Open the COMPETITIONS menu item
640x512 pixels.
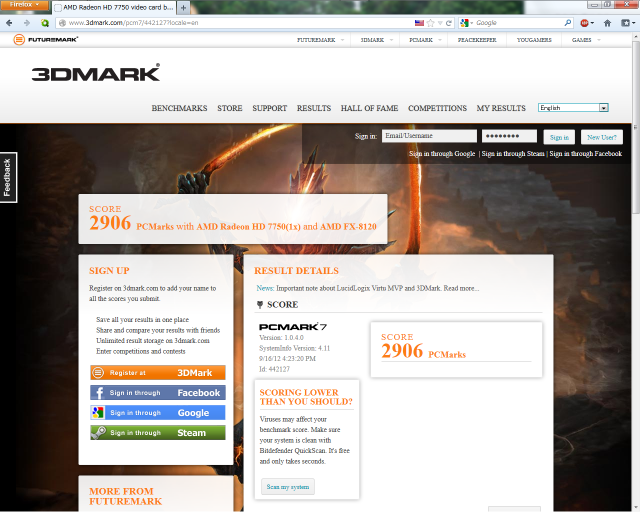[437, 108]
